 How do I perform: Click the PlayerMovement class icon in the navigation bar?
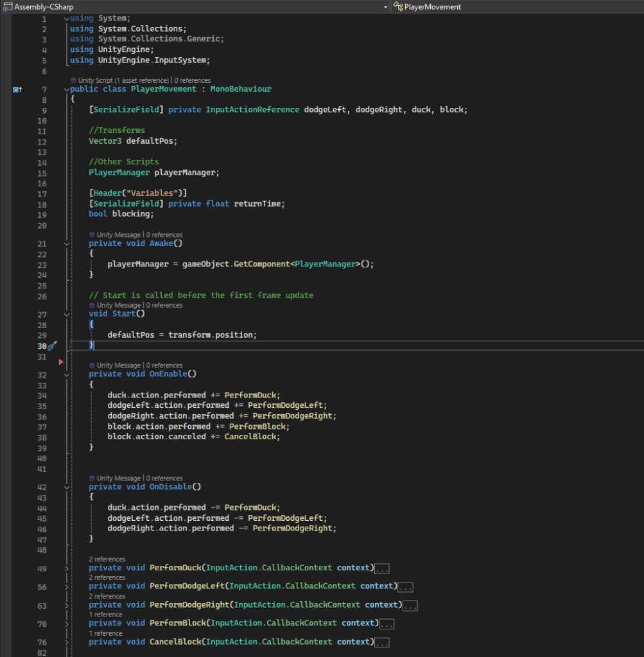pyautogui.click(x=399, y=6)
